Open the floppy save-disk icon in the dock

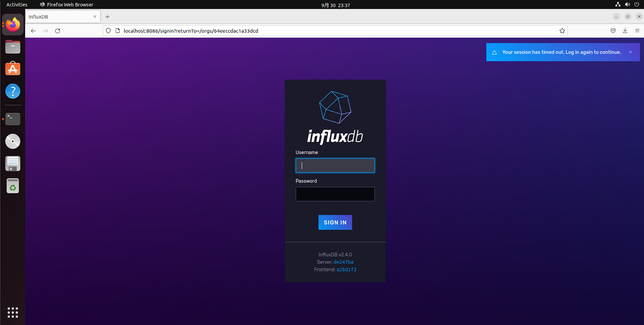(13, 164)
